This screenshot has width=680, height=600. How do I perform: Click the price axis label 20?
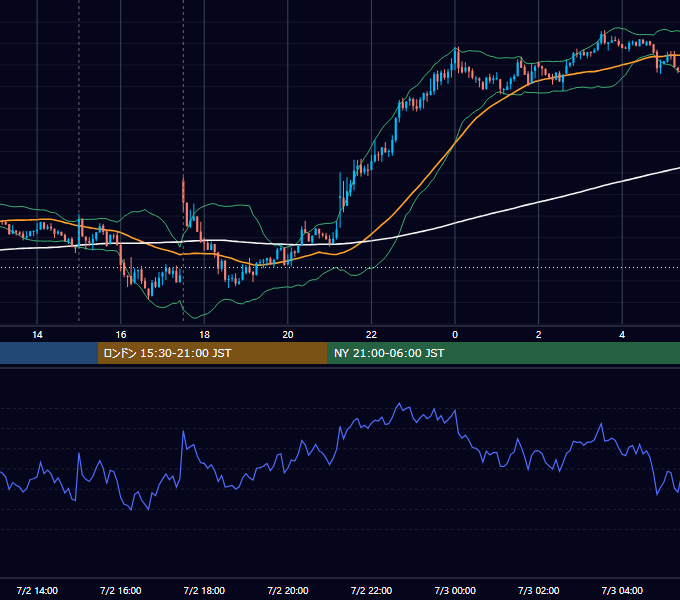288,335
